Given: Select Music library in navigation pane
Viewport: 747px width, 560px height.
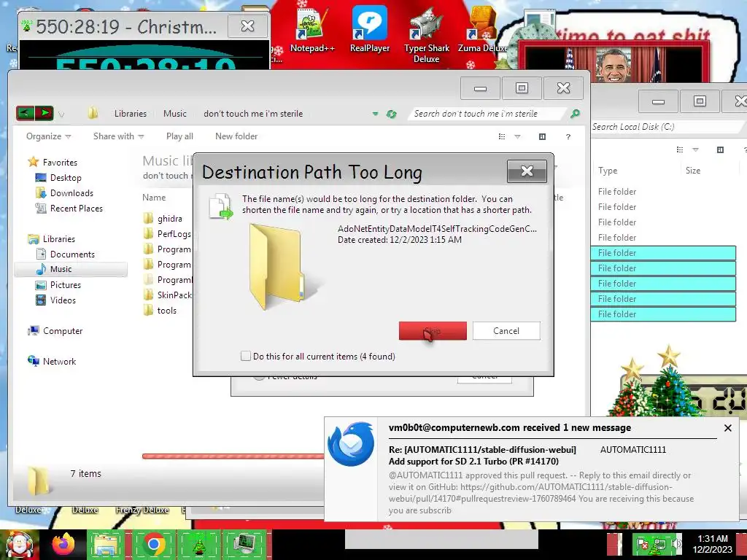Looking at the screenshot, I should pos(71,269).
